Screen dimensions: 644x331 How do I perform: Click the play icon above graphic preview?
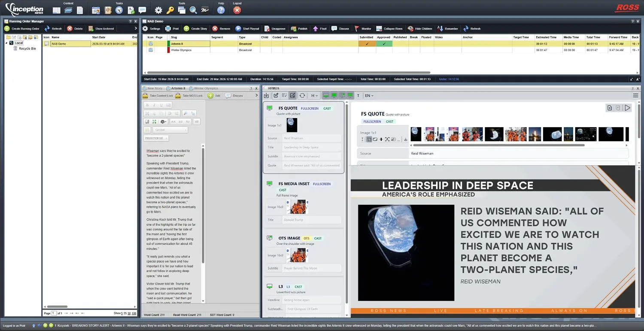point(627,108)
